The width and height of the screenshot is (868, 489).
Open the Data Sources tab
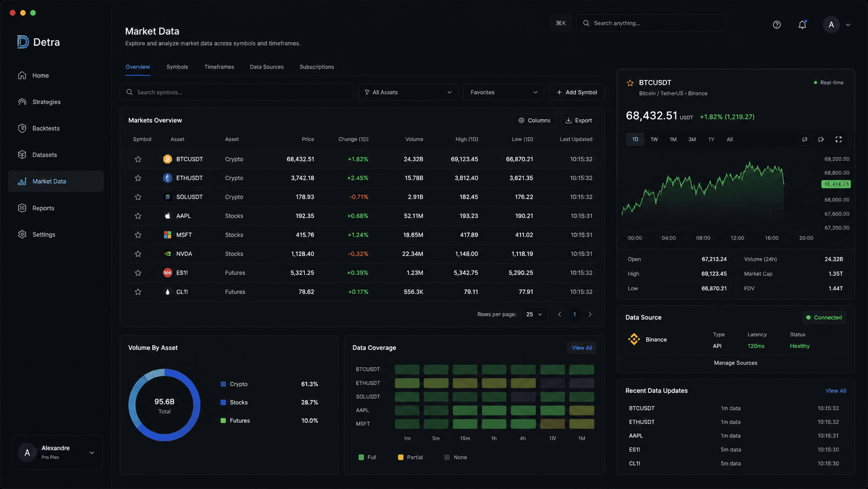(x=267, y=67)
